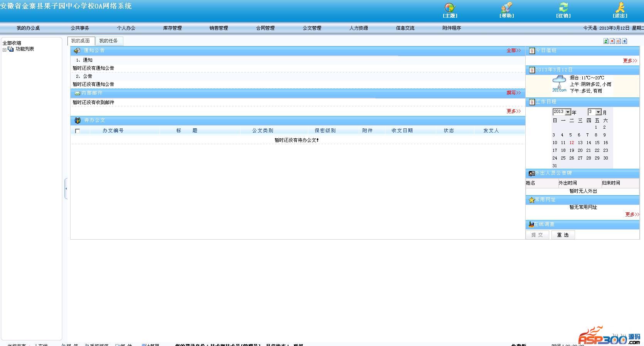Open the year 2013 dropdown

(x=568, y=112)
